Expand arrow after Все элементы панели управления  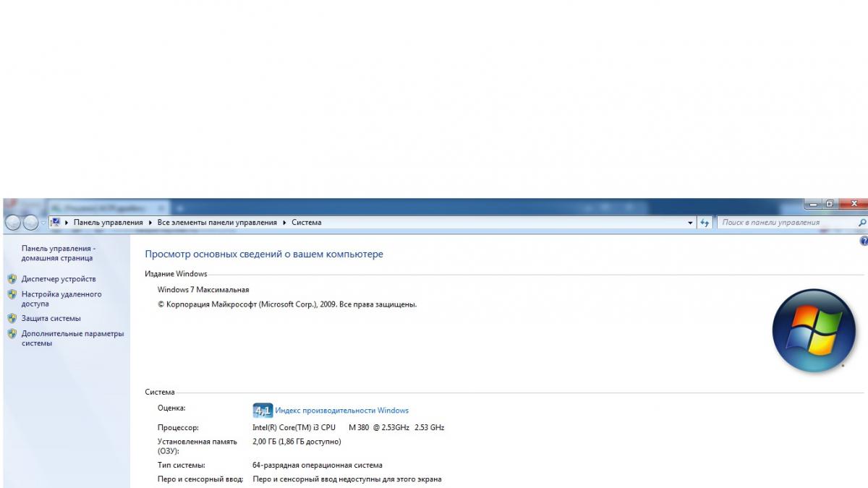coord(284,223)
